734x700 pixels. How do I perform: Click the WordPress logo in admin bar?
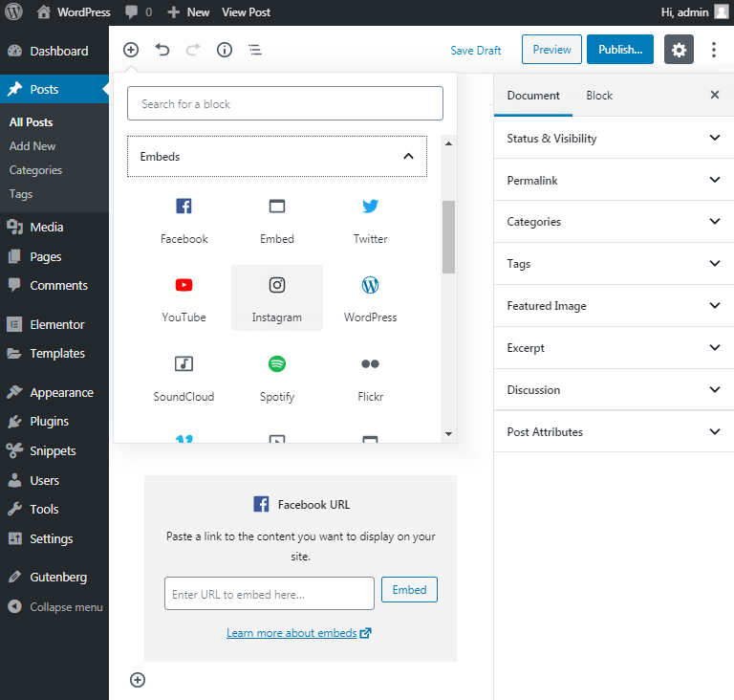tap(13, 11)
